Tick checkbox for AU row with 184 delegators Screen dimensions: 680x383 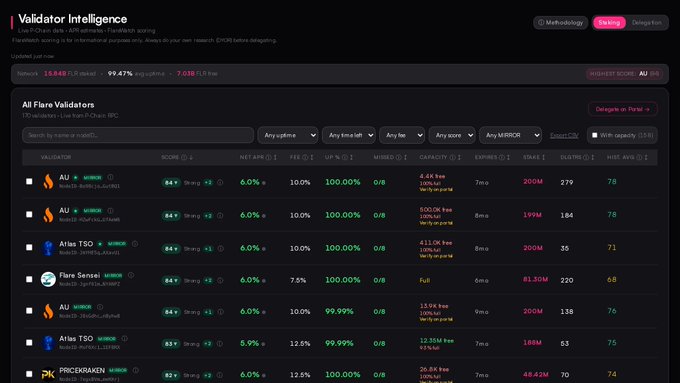click(29, 214)
